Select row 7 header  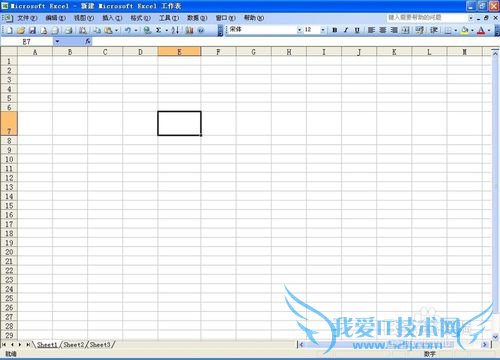point(9,123)
